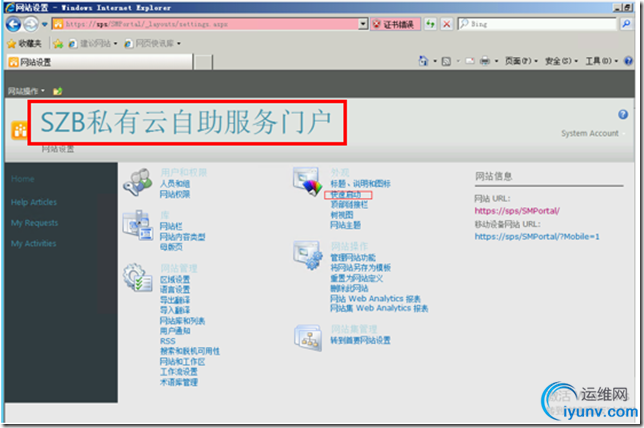The height and width of the screenshot is (428, 644).
Task: Open My Requests in left navigation
Action: click(x=34, y=223)
